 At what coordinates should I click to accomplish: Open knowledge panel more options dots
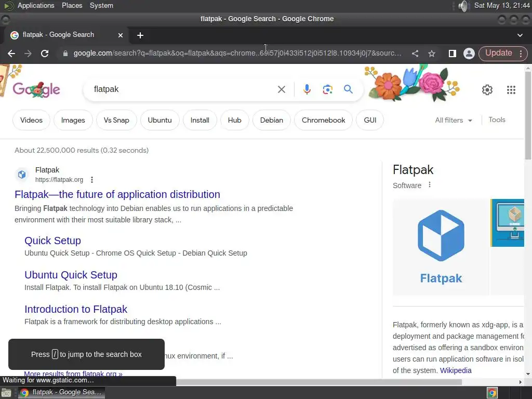pyautogui.click(x=430, y=185)
